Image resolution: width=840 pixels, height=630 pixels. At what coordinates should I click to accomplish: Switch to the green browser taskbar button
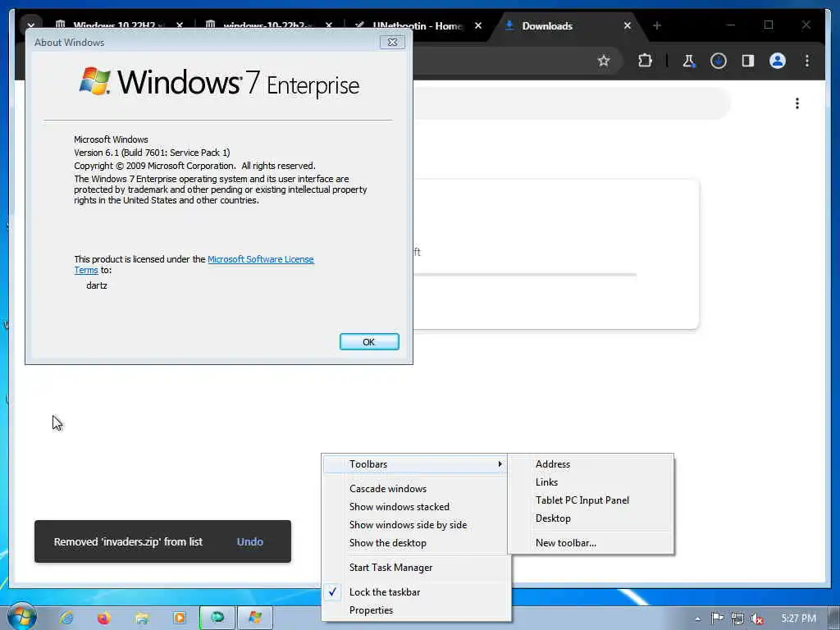[217, 618]
